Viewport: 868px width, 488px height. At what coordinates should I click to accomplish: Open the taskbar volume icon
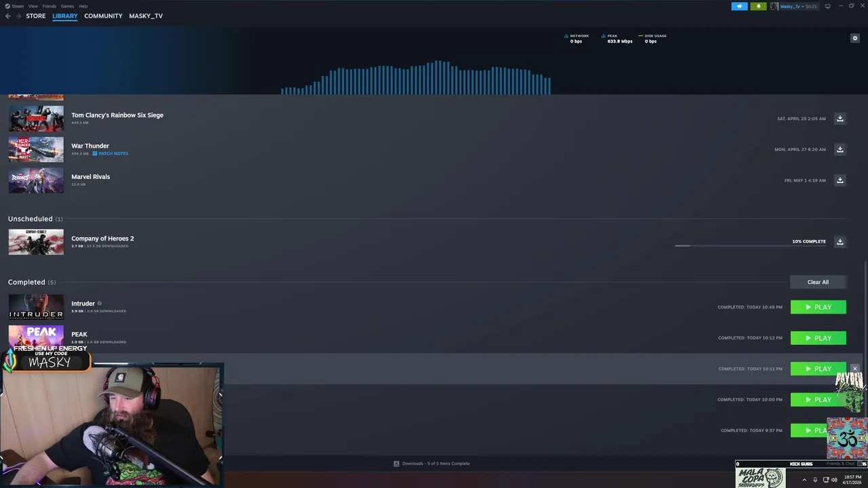point(834,480)
